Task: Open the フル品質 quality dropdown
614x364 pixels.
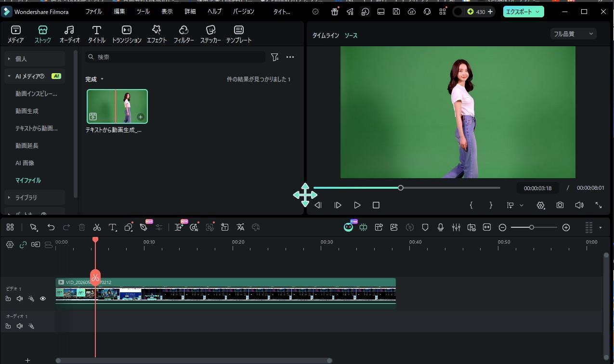Action: tap(573, 34)
